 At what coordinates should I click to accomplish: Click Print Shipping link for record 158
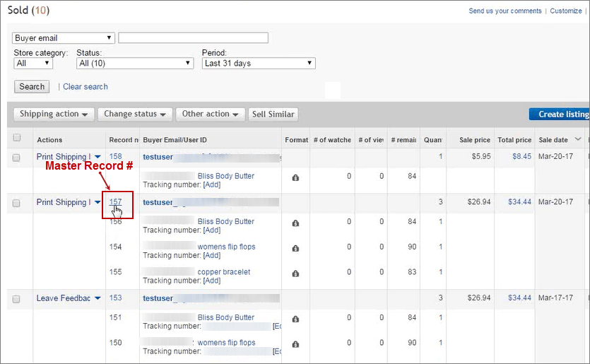64,157
